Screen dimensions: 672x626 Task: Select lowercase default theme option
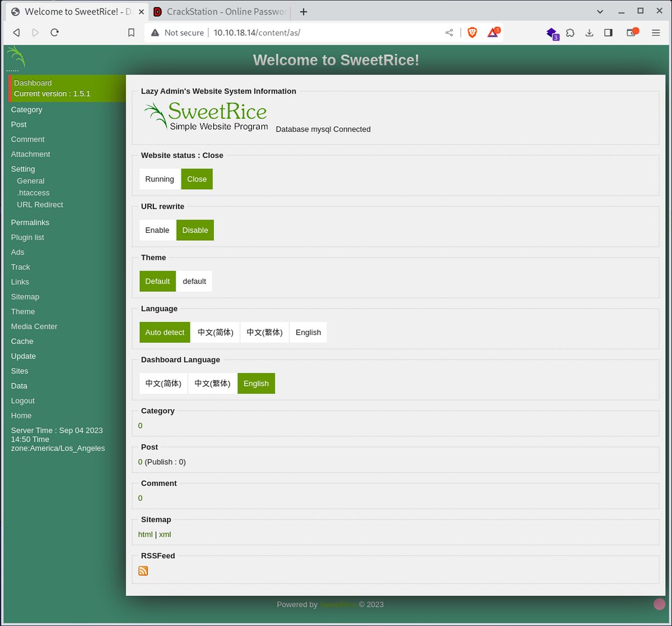tap(194, 281)
